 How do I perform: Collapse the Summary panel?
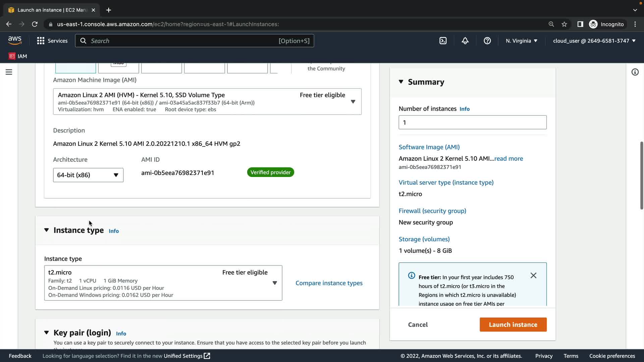[x=401, y=82]
